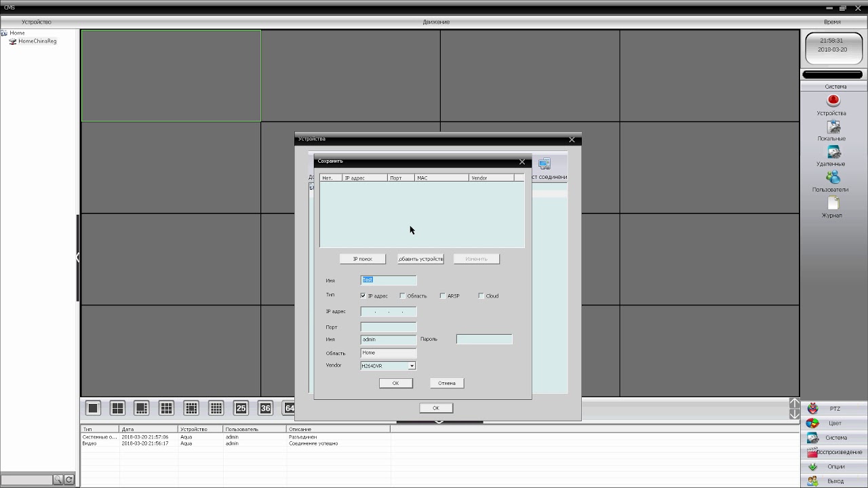Viewport: 868px width, 488px height.
Task: Click the Порт input field
Action: click(x=389, y=327)
